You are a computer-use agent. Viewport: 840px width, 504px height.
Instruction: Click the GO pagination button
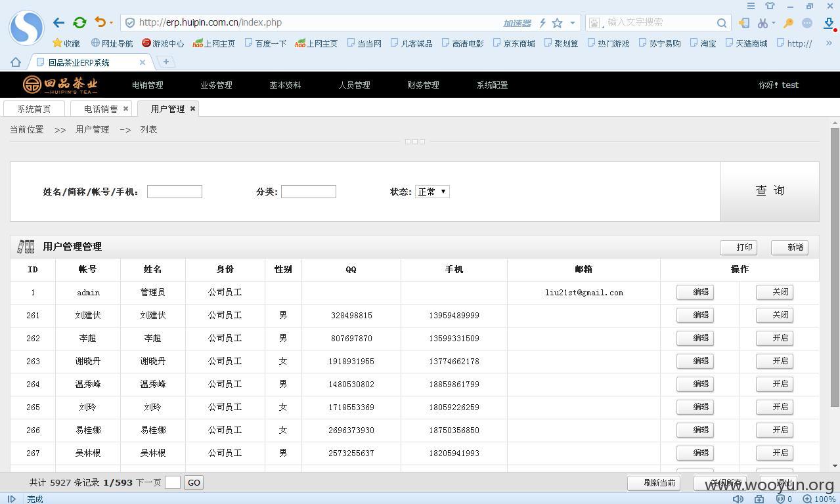pyautogui.click(x=194, y=482)
